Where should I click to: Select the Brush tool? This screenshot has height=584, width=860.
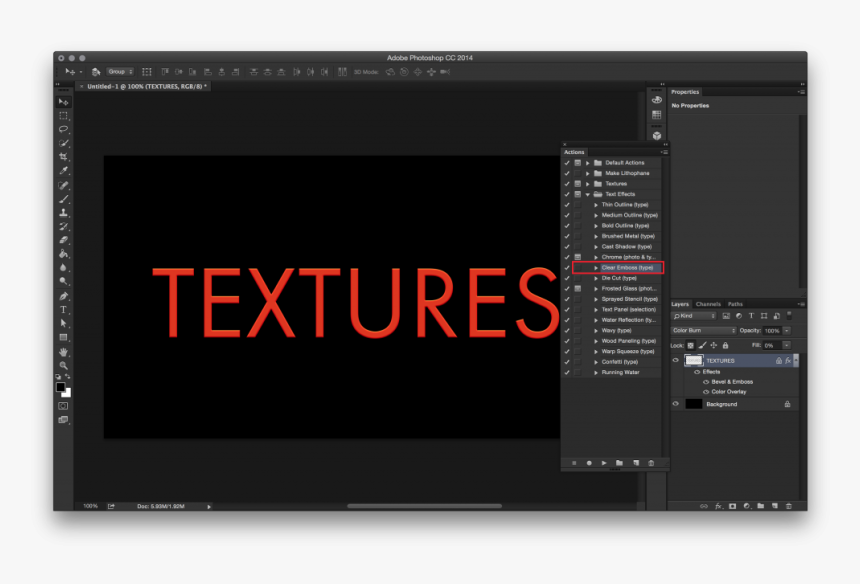click(x=64, y=199)
